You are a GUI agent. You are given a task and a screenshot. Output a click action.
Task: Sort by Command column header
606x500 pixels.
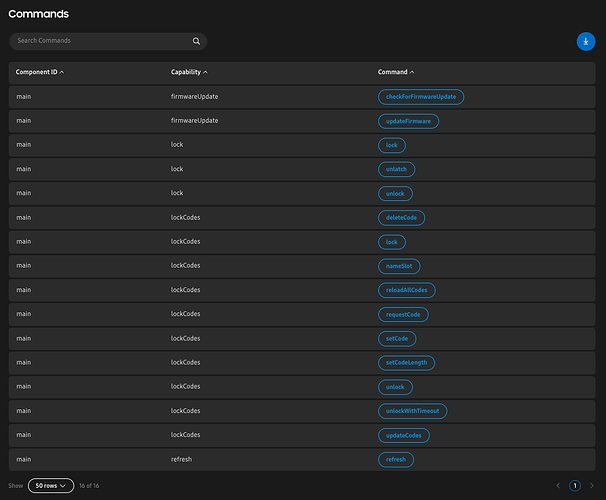(x=396, y=72)
